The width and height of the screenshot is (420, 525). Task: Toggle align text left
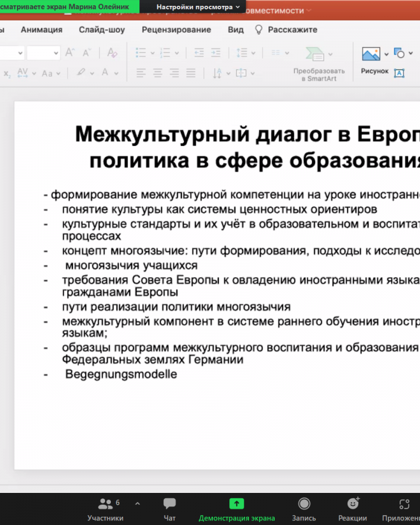tap(141, 73)
